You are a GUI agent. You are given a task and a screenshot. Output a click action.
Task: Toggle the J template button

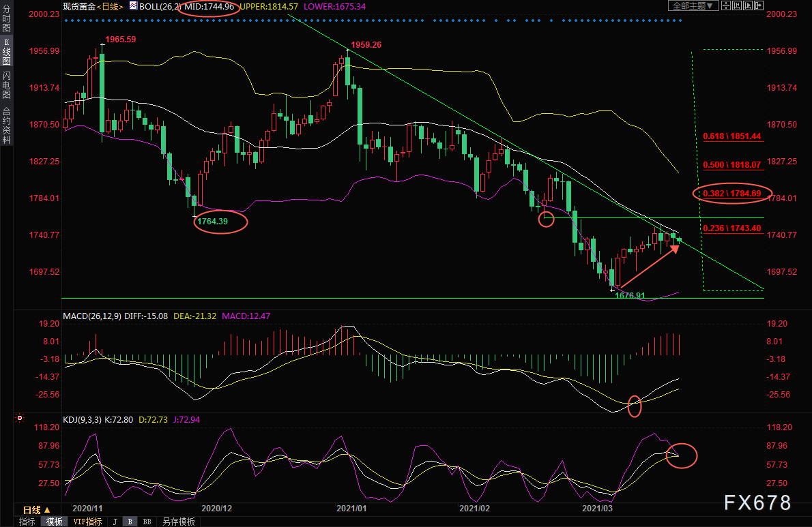pos(115,522)
